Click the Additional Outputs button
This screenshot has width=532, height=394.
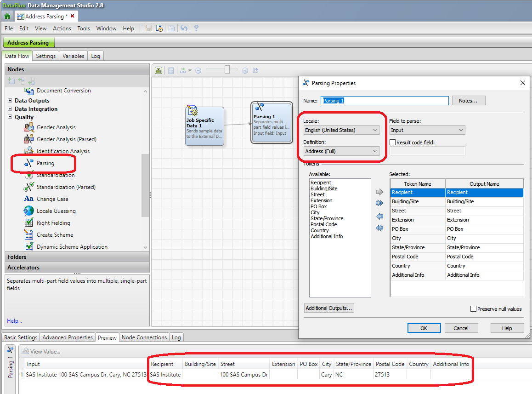pos(329,308)
